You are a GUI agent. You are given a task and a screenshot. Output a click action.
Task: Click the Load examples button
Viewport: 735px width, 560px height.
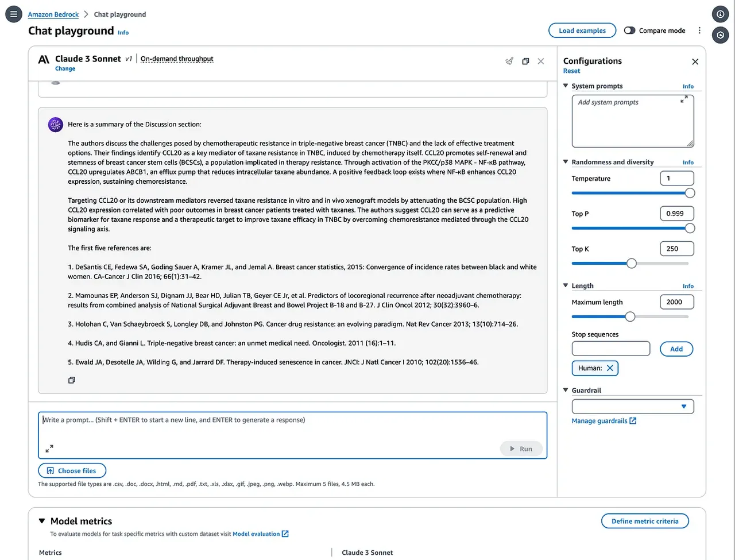(582, 30)
